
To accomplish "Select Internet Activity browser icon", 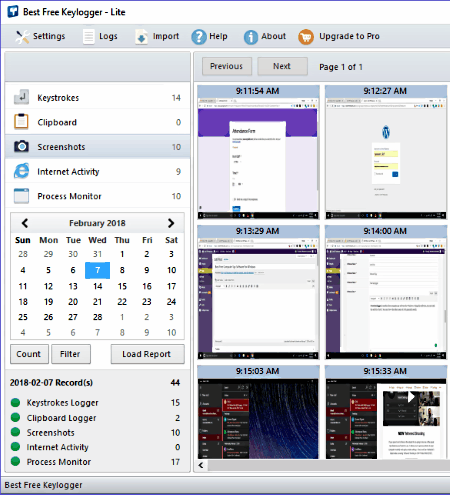I will click(21, 171).
